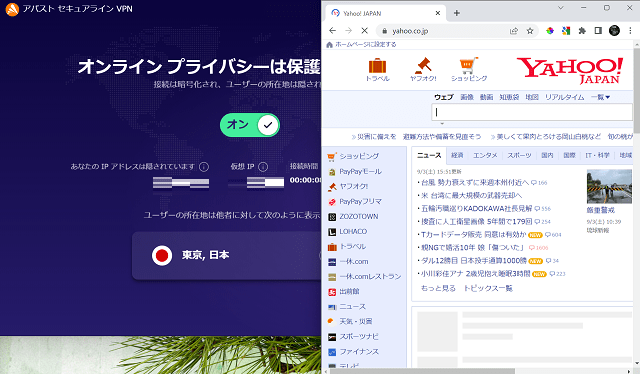Select the 地図 search tab

(532, 97)
